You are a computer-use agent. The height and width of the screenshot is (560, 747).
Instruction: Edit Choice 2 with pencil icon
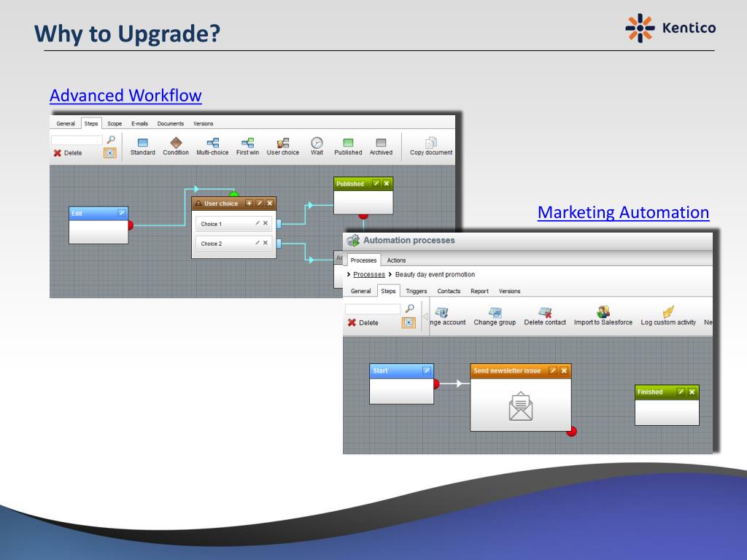pos(258,242)
